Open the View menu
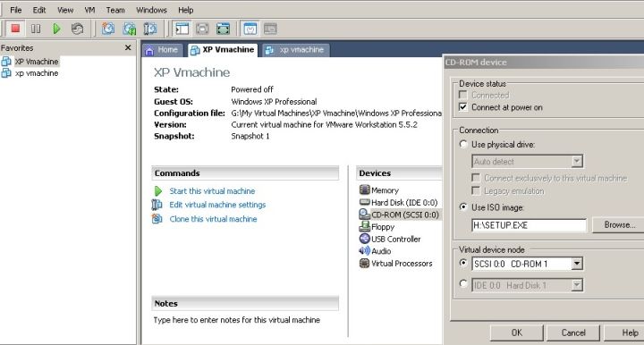The height and width of the screenshot is (345, 644). pyautogui.click(x=65, y=10)
